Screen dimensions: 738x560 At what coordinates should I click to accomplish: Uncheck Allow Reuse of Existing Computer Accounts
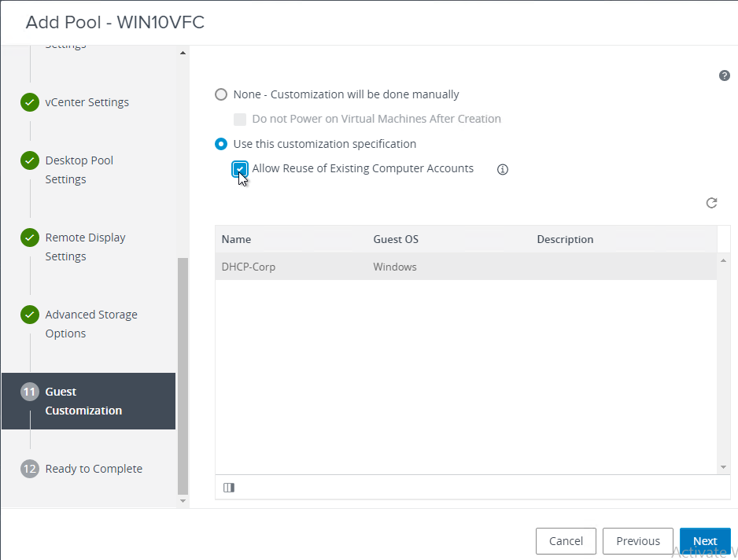pos(240,168)
